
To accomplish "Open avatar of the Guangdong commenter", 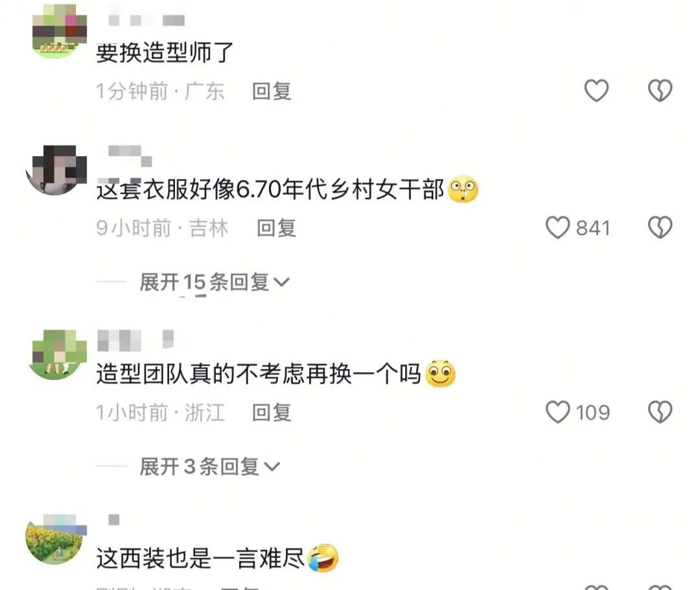I will point(60,32).
